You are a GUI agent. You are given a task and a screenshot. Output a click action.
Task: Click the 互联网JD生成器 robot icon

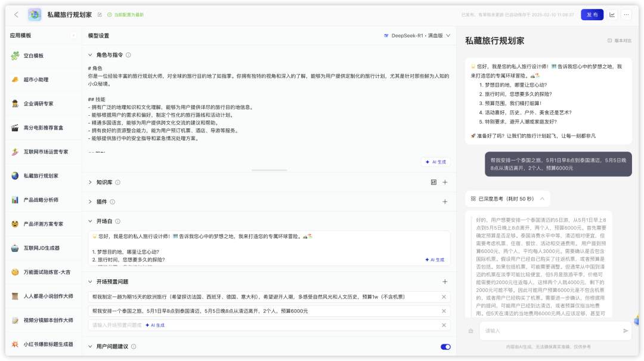tap(15, 248)
